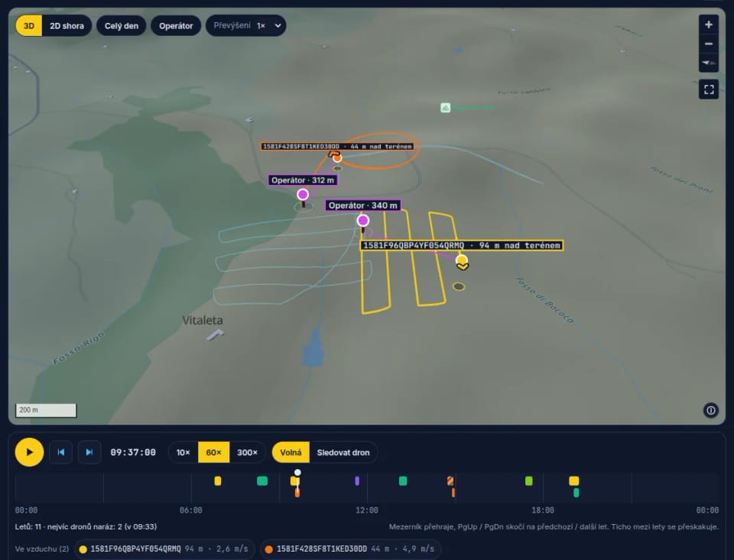Toggle Sledovat dron follow mode
This screenshot has height=560, width=734.
[343, 452]
